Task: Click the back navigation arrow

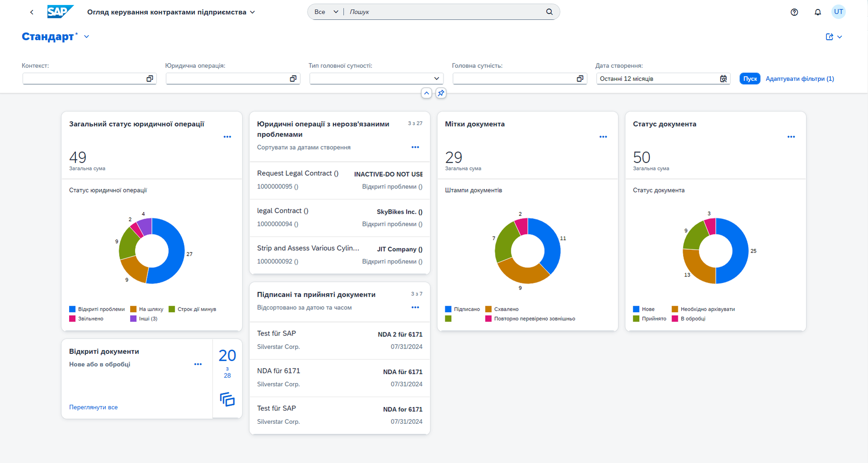Action: [32, 12]
